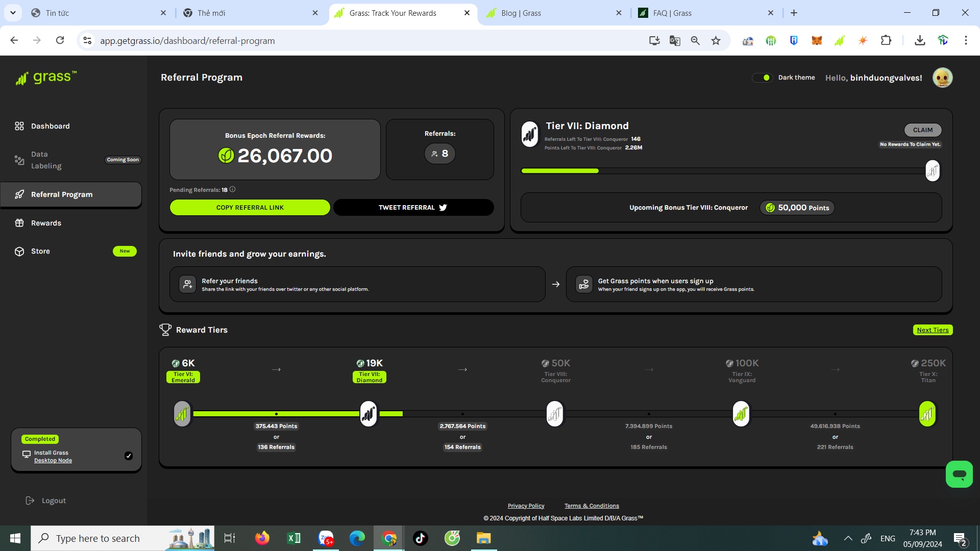Open the Rewards sidebar menu item

click(46, 223)
